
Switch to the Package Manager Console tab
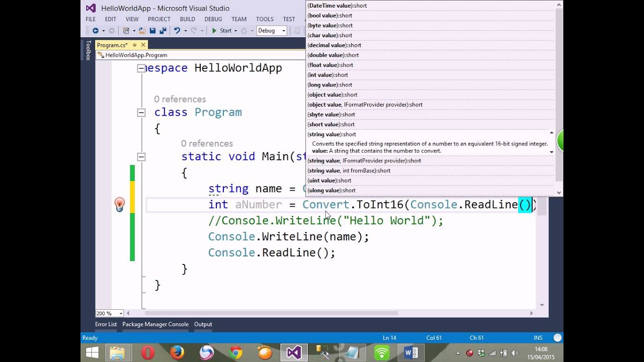[155, 324]
